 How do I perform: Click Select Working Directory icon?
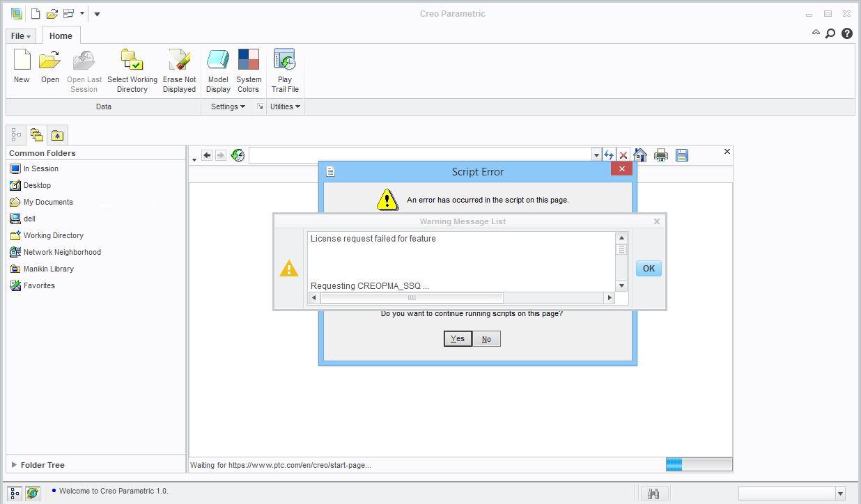(132, 60)
